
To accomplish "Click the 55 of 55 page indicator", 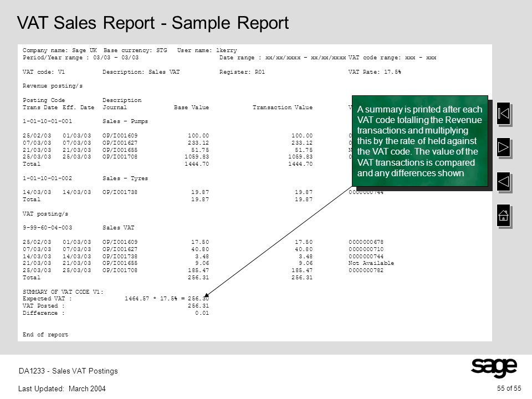I will [x=509, y=388].
